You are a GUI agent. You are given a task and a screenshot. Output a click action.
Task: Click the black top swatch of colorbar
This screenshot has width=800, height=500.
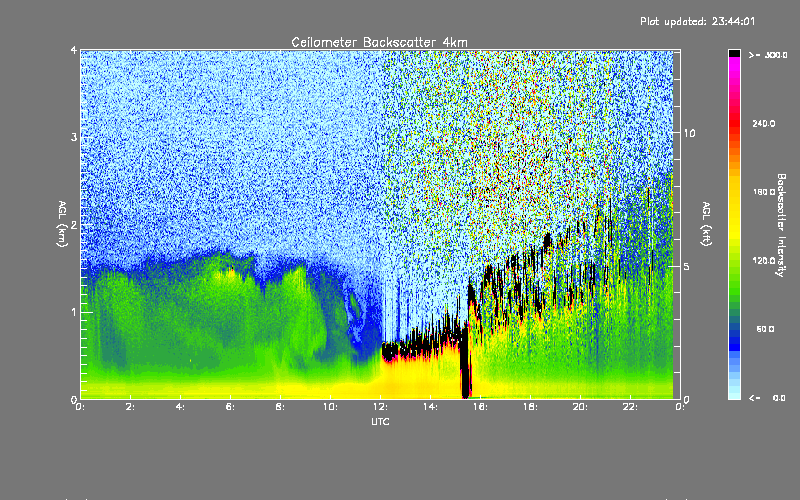coord(734,53)
